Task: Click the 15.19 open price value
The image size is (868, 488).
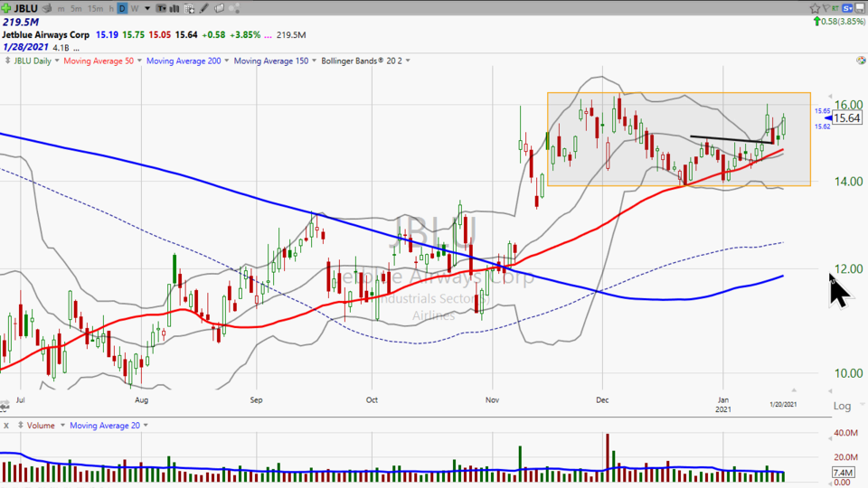Action: point(107,35)
